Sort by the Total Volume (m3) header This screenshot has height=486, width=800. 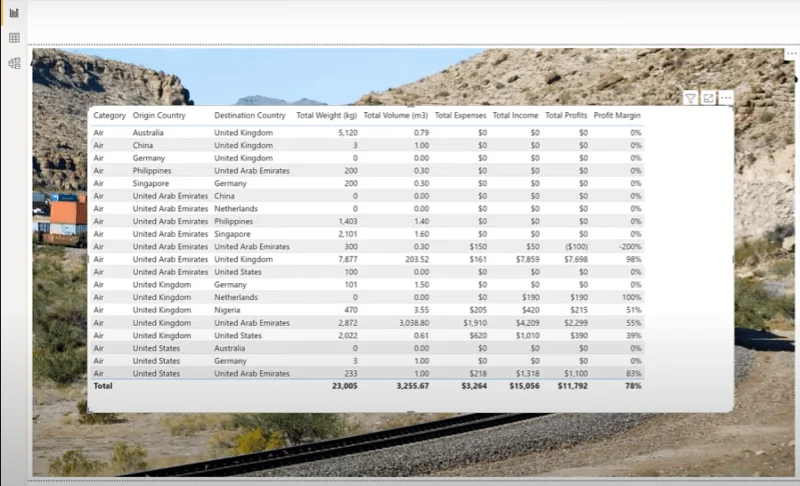(395, 115)
